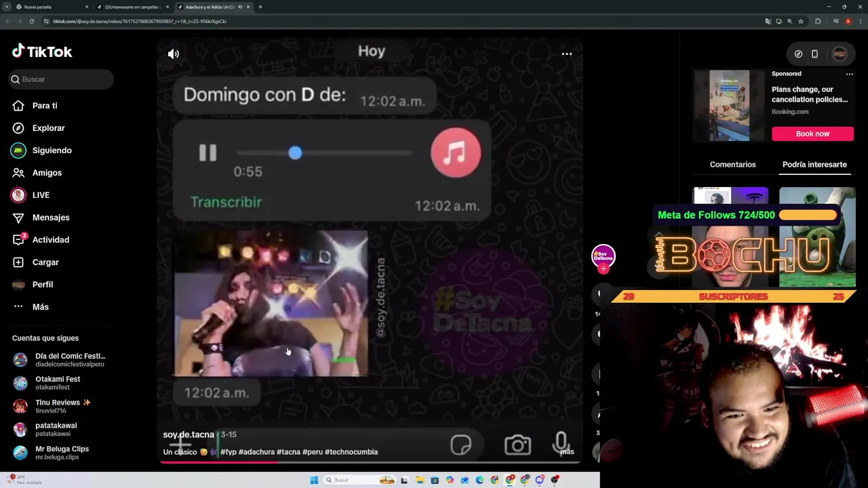Open the Chrome extensions puzzle icon

tap(818, 21)
